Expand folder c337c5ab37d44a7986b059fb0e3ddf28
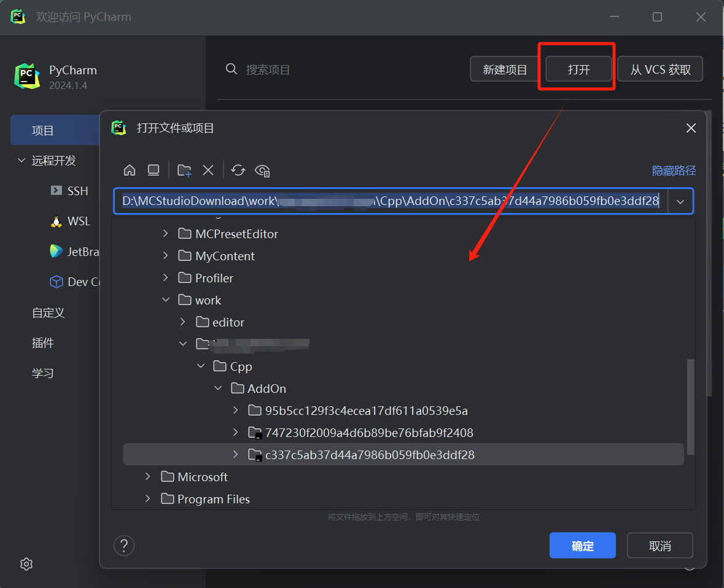This screenshot has height=588, width=724. tap(235, 454)
